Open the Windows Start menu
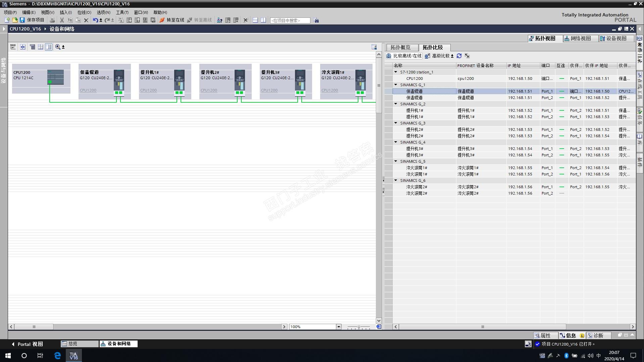The image size is (644, 362). [x=8, y=356]
